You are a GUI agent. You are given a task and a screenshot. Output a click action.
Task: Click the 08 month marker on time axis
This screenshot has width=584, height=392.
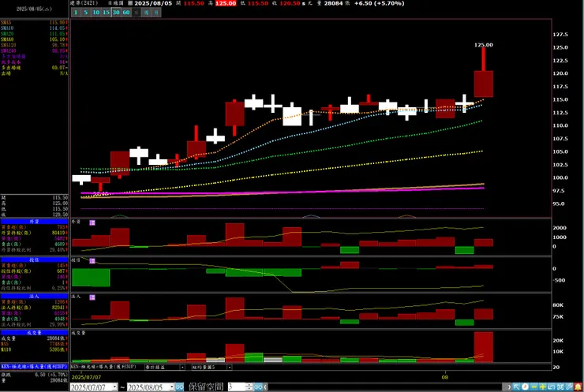(x=444, y=377)
